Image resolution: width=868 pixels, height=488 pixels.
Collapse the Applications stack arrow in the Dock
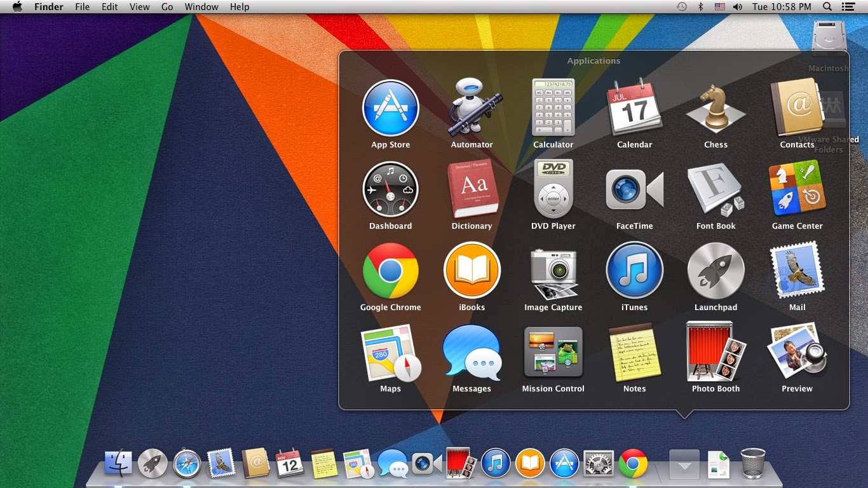[684, 464]
